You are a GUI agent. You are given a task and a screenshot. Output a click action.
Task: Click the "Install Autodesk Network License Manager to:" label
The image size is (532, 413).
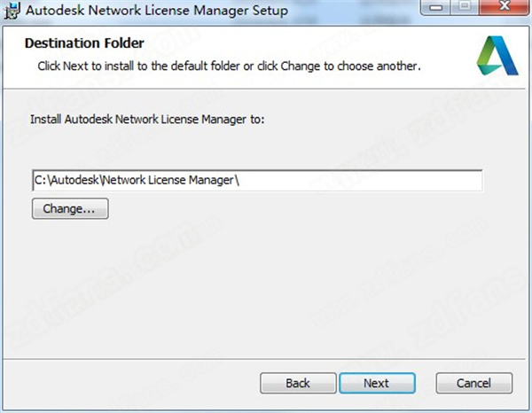(x=147, y=117)
